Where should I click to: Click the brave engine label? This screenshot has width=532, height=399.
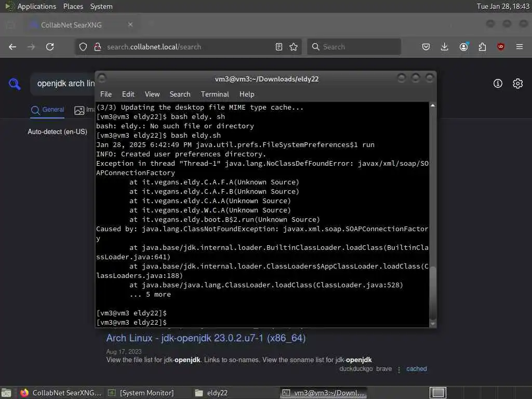[384, 369]
